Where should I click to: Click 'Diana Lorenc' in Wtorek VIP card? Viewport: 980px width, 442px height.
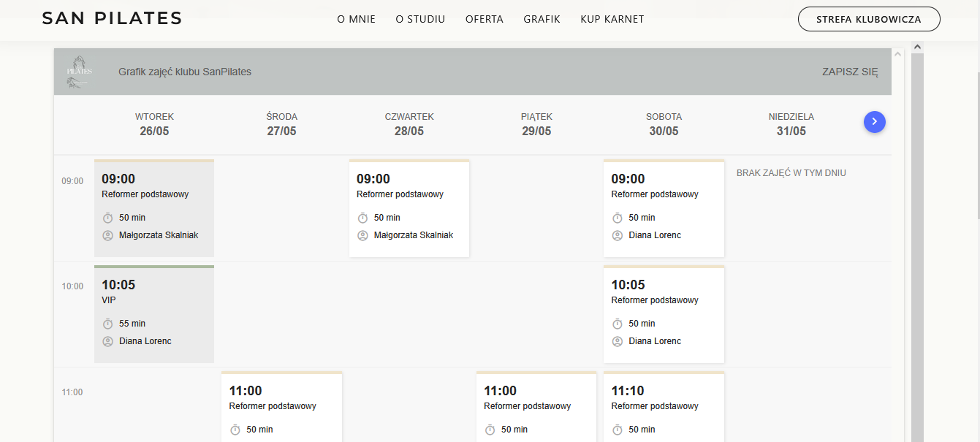pyautogui.click(x=145, y=341)
